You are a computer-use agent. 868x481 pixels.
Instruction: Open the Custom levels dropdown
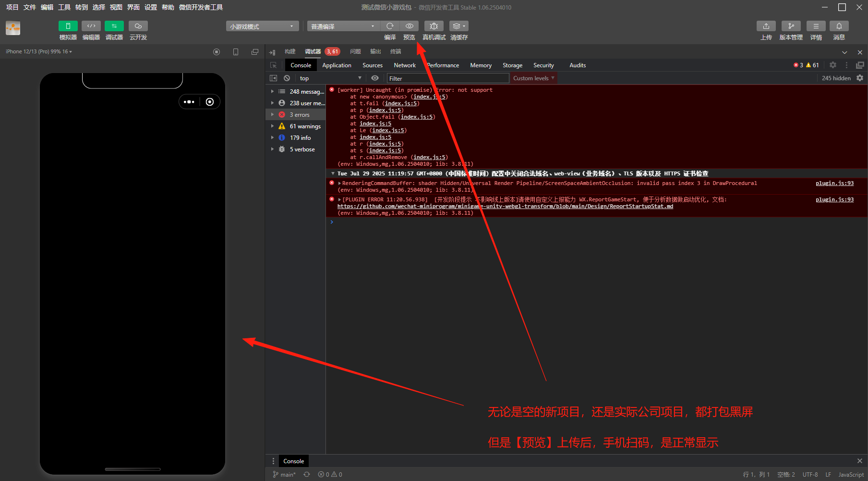(533, 78)
